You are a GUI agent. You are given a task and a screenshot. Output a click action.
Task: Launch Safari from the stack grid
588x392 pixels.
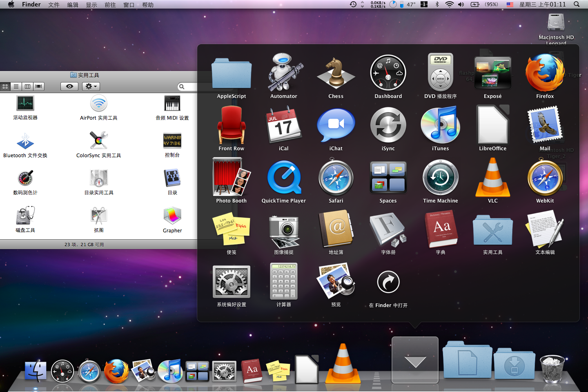coord(336,177)
